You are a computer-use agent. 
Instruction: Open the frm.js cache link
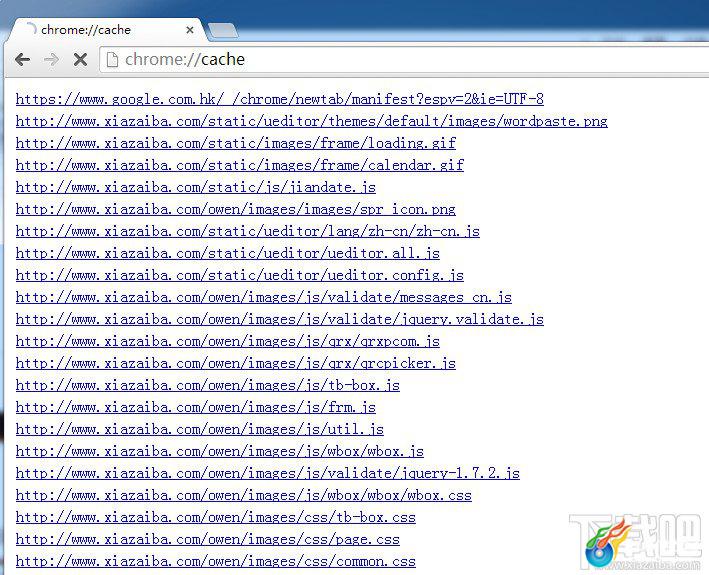pos(196,407)
